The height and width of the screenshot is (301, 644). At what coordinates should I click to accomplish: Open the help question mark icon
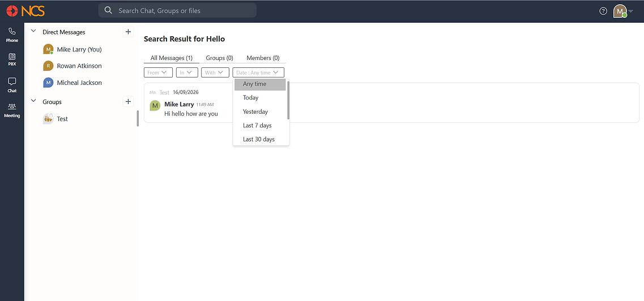pos(603,11)
